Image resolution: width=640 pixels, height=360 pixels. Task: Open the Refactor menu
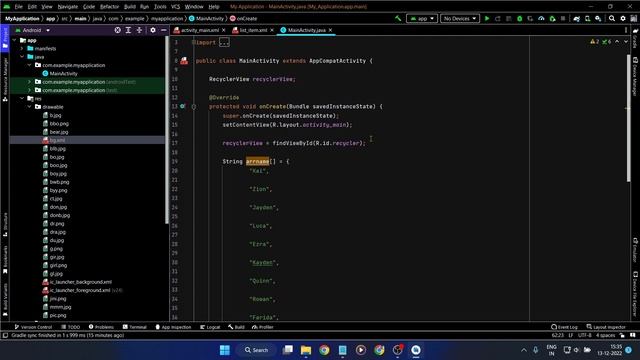109,7
